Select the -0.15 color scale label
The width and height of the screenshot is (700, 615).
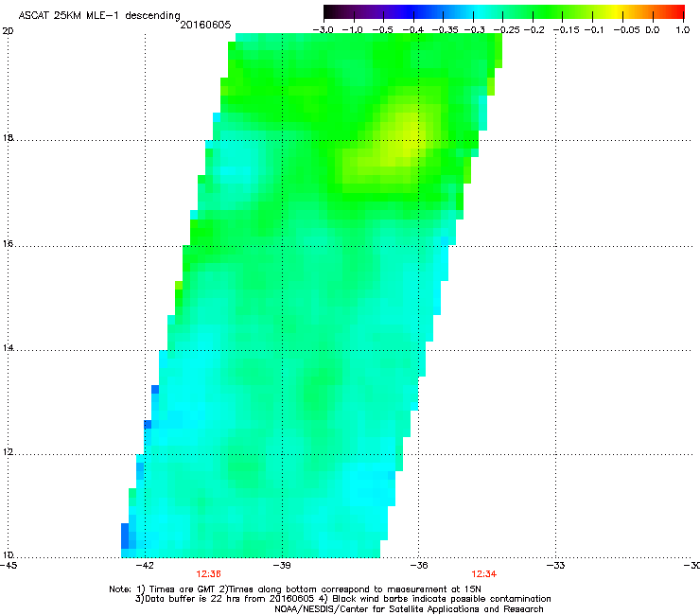click(566, 30)
